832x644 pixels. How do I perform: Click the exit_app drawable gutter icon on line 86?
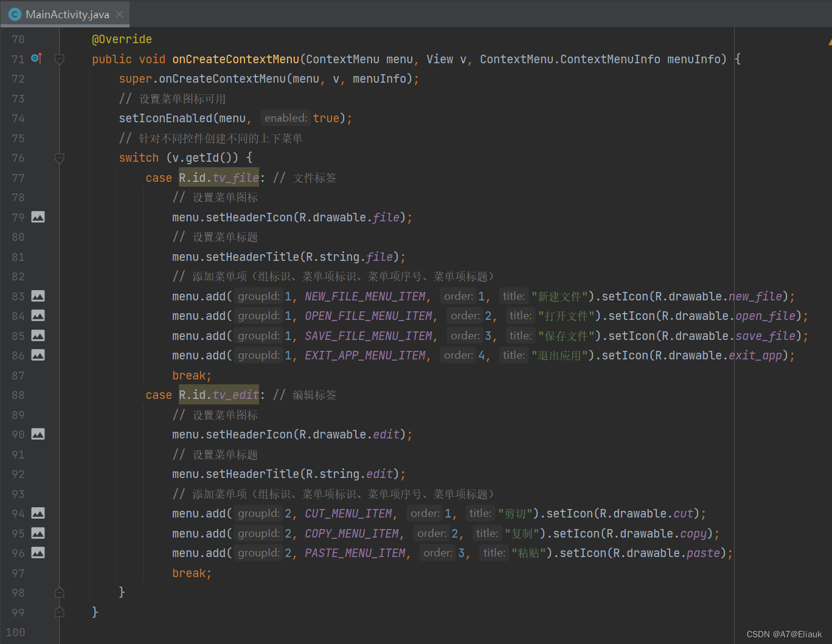click(38, 355)
